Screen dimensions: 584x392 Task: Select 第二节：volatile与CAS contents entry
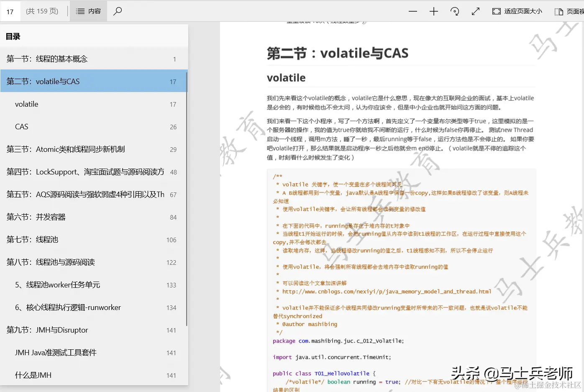point(94,82)
